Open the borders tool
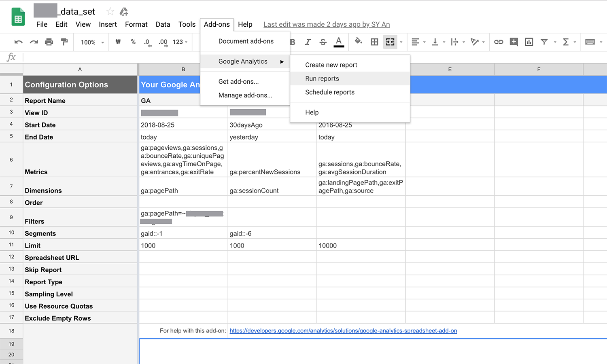The height and width of the screenshot is (364, 607). pos(375,42)
